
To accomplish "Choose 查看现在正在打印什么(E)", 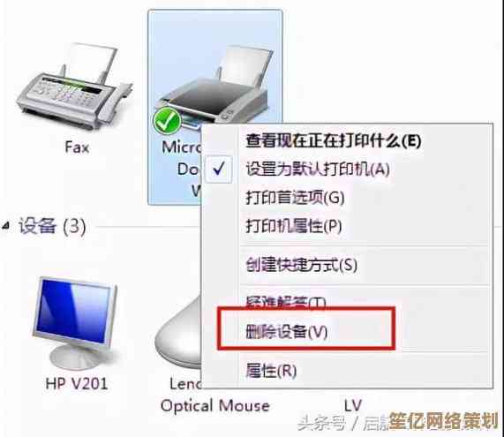I will [x=334, y=141].
